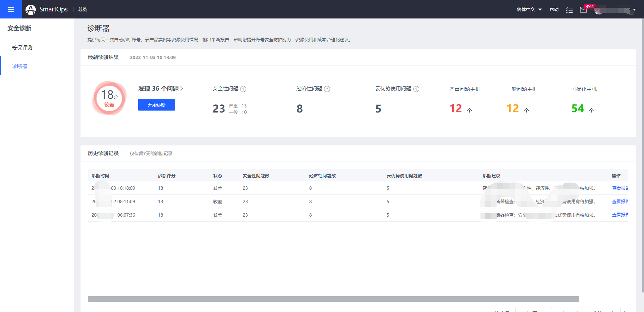Click the 安全性问题数 column header
The height and width of the screenshot is (312, 644).
click(x=256, y=176)
